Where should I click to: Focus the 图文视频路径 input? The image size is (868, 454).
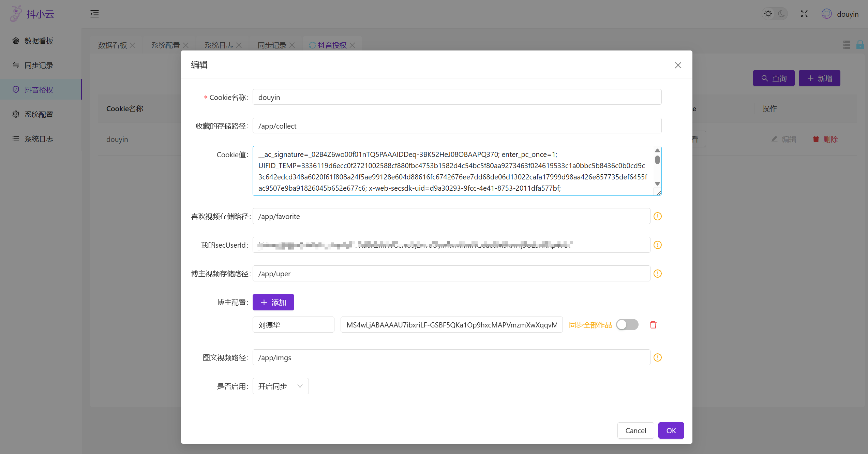click(451, 357)
